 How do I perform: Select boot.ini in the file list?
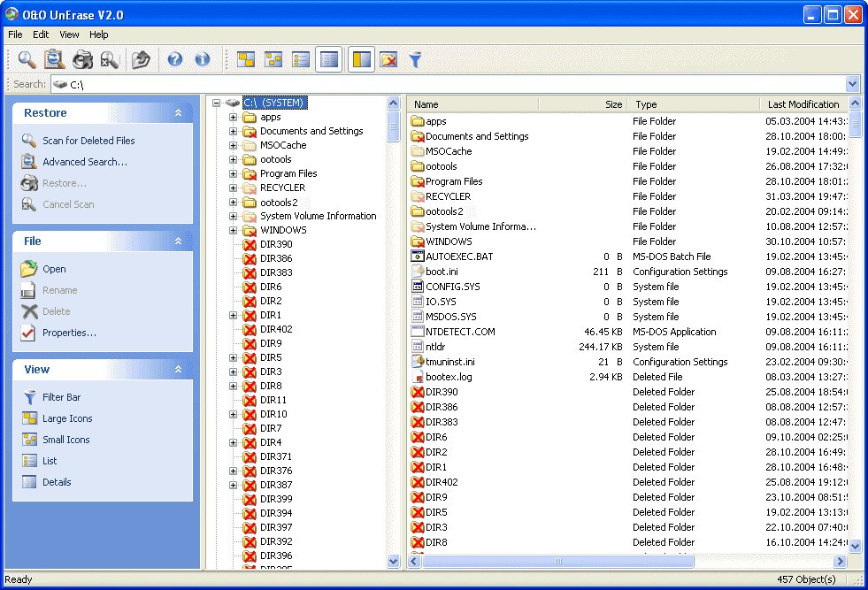[442, 272]
